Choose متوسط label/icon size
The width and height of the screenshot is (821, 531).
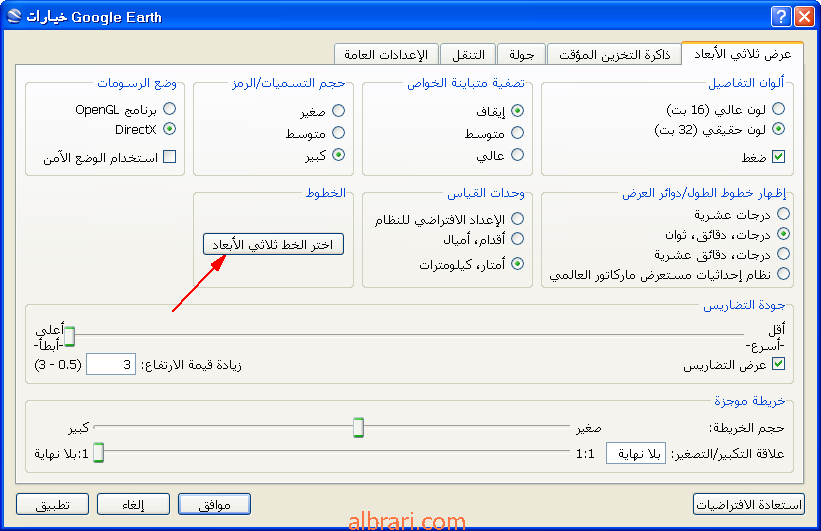pos(339,132)
